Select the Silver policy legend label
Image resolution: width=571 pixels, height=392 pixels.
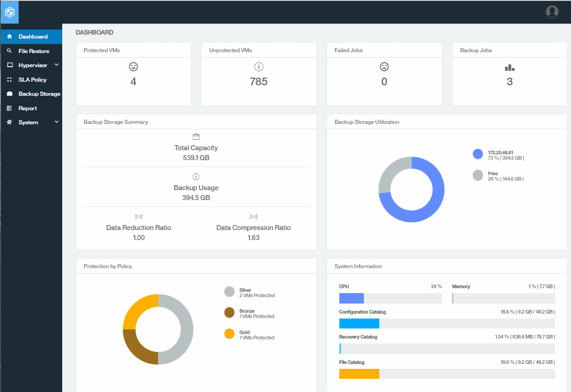244,289
